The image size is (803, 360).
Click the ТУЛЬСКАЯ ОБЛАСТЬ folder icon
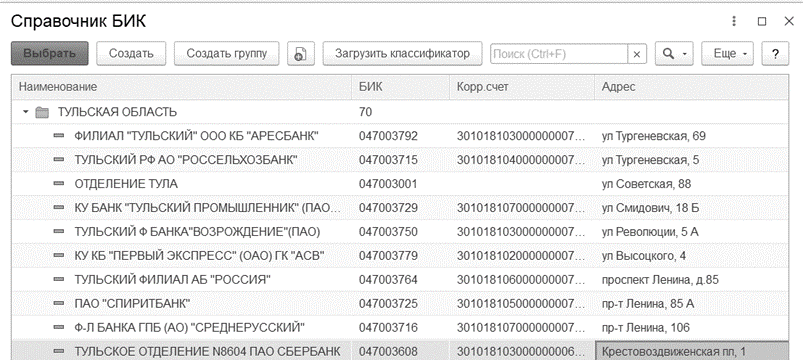tap(42, 112)
